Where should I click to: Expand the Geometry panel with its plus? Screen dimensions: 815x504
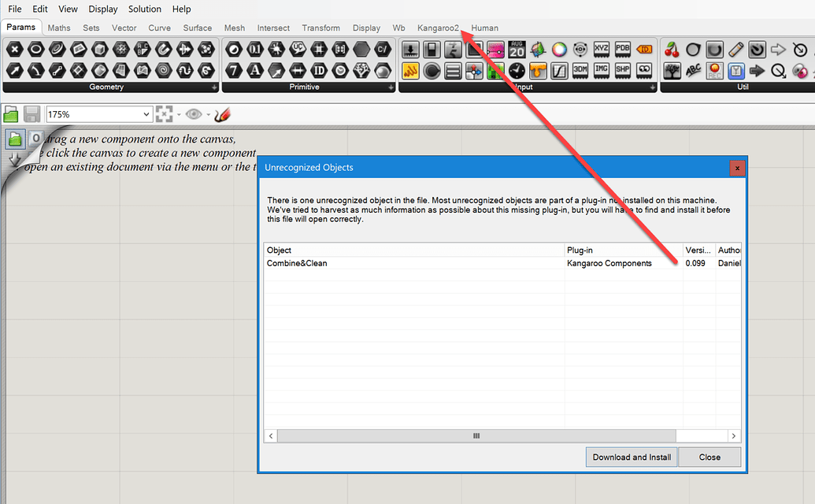point(214,88)
